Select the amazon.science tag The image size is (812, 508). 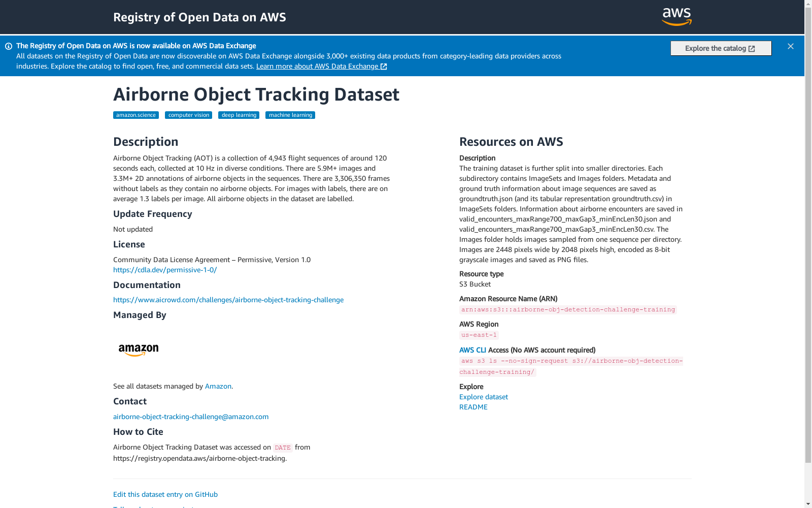[x=136, y=115]
